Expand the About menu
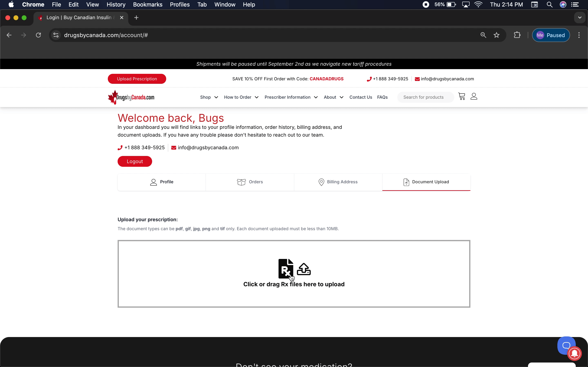The height and width of the screenshot is (367, 588). pos(333,97)
